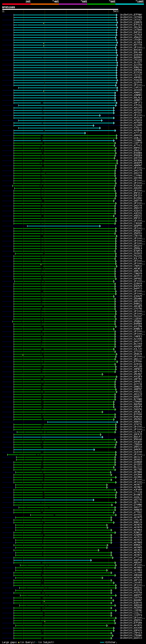
Task: Select hit label UniRef100_A4SBA6
Action: point(131,130)
